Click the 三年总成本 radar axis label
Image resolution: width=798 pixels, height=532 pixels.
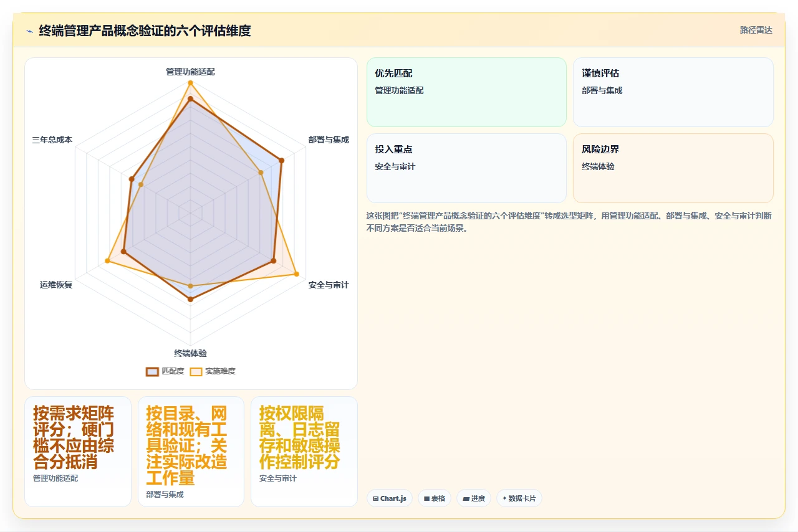(x=52, y=140)
